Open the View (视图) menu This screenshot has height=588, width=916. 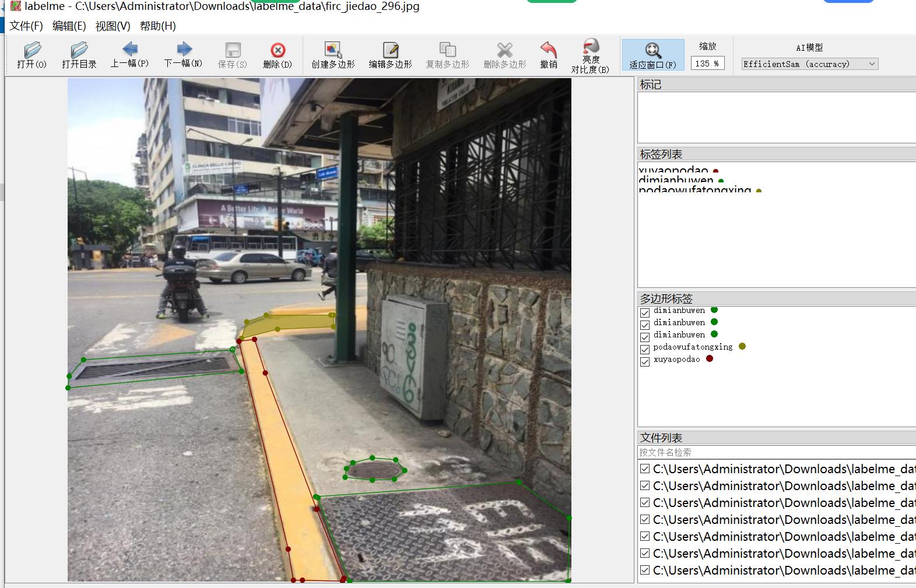tap(113, 26)
